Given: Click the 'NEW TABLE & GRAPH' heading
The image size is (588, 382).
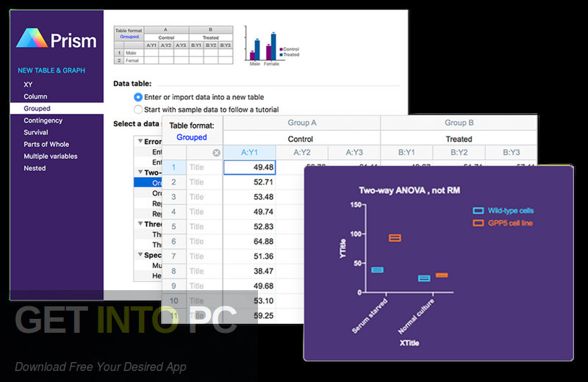Looking at the screenshot, I should pos(51,70).
